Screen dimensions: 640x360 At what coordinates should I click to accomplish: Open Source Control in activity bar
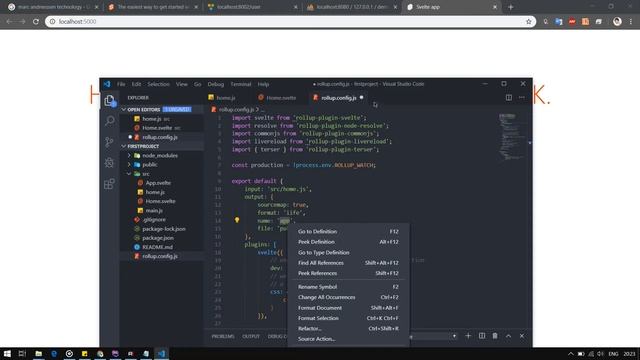click(x=109, y=142)
